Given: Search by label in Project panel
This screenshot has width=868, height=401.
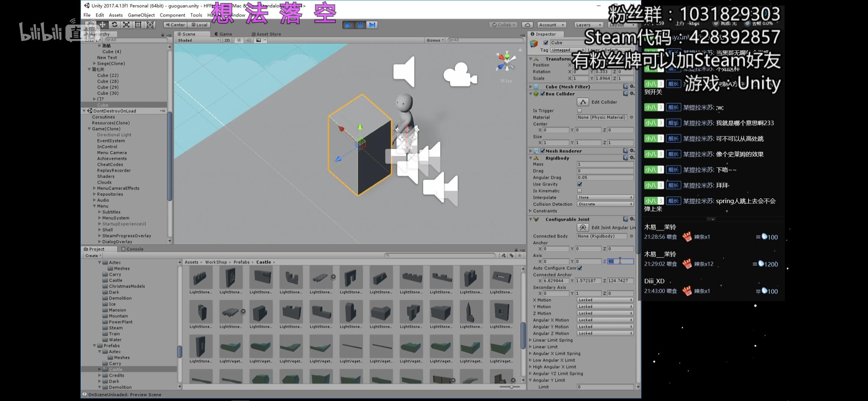Looking at the screenshot, I should [512, 255].
